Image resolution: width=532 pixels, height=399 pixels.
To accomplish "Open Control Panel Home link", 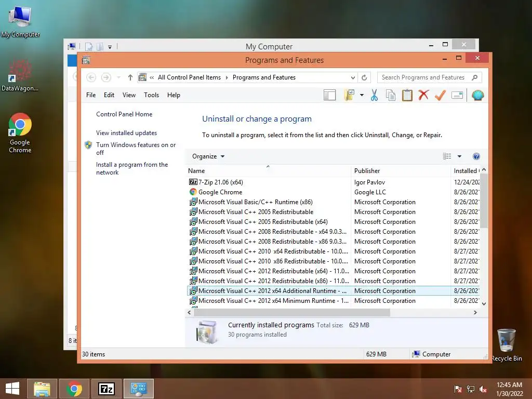I will point(124,114).
